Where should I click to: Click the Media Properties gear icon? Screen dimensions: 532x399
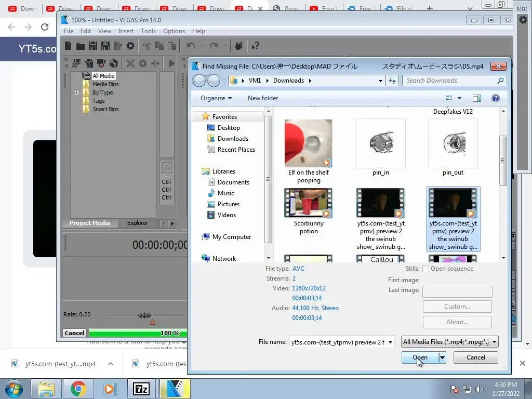tap(143, 63)
